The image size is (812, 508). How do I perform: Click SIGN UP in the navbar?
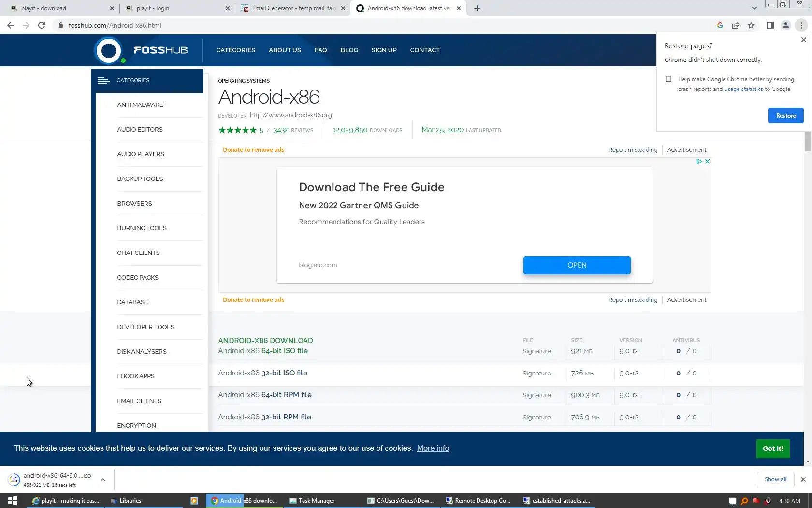[x=384, y=50]
